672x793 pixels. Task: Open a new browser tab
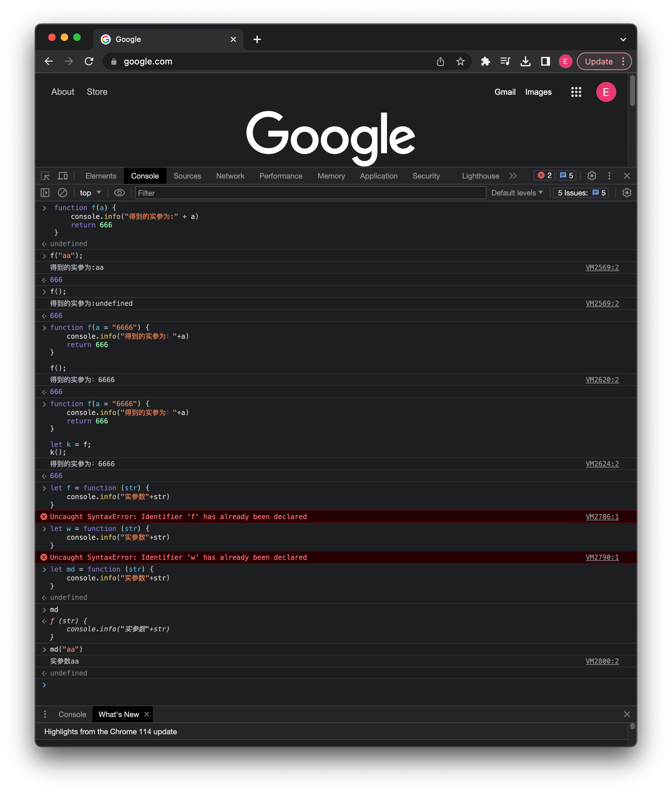257,39
